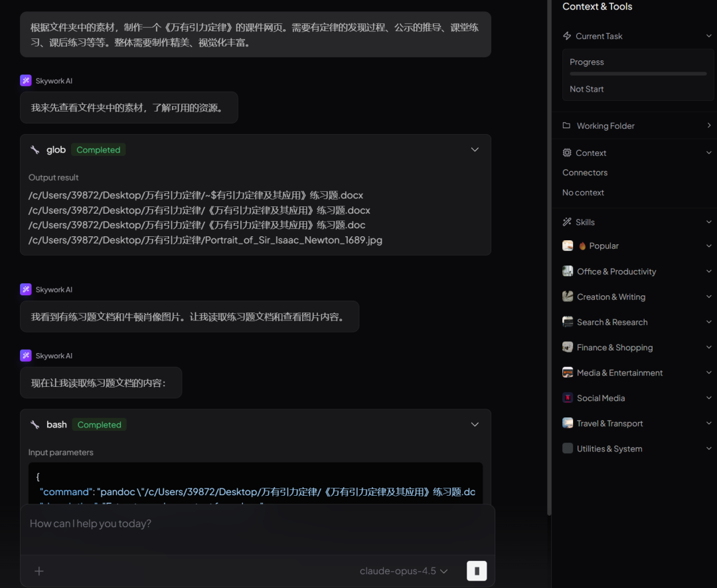Collapse the glob tool result chevron

(x=475, y=149)
